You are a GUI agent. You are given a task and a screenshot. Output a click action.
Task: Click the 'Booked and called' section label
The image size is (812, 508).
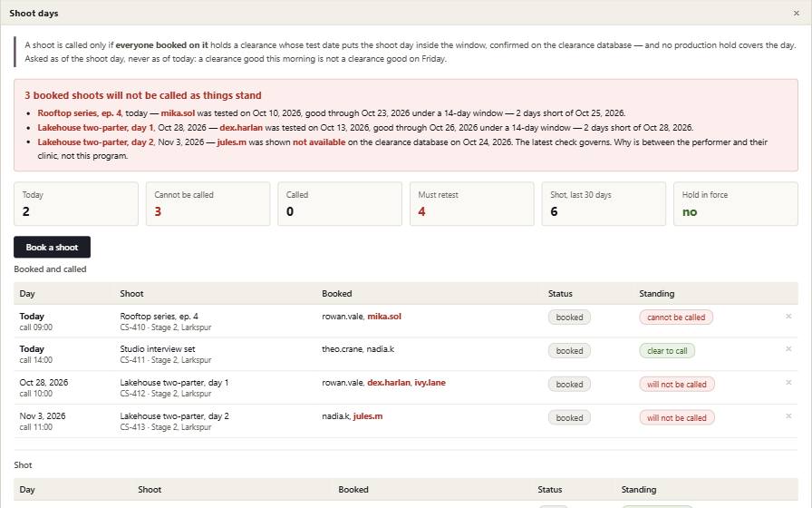pyautogui.click(x=50, y=269)
